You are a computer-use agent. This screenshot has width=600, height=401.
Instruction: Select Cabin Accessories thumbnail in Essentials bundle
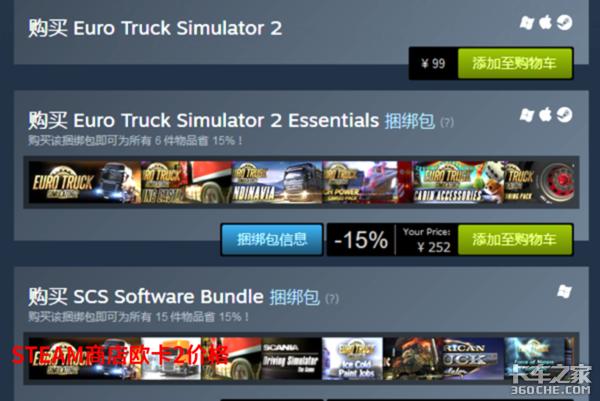[458, 182]
